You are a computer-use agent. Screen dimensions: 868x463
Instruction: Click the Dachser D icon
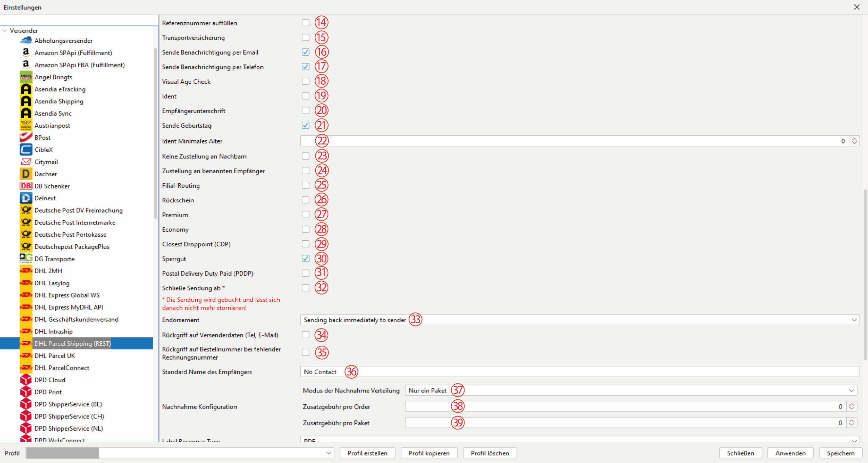[26, 174]
